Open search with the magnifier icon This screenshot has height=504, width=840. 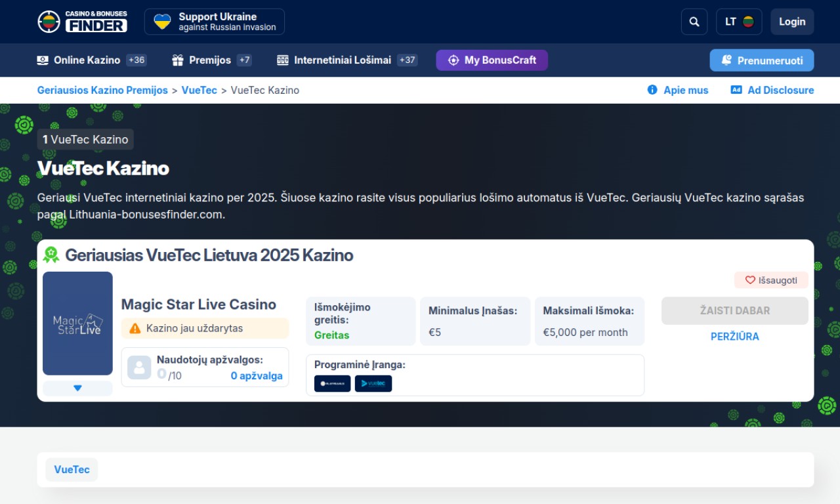[694, 22]
